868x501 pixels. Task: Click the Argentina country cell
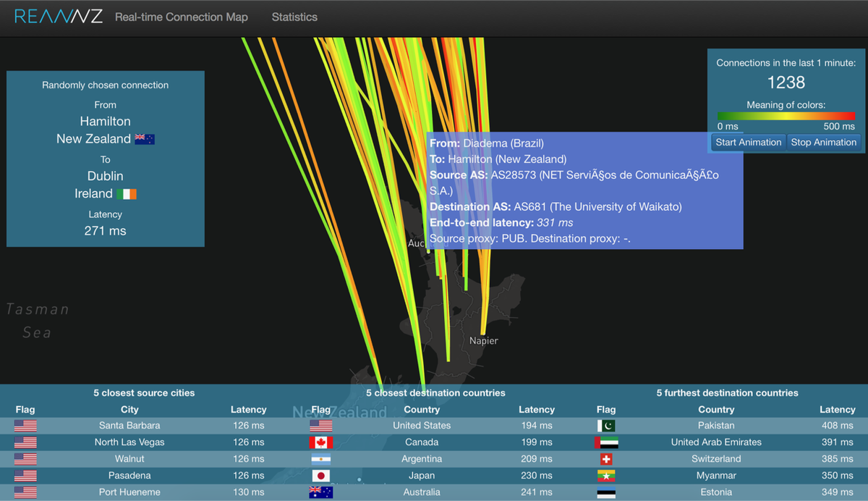click(x=422, y=459)
